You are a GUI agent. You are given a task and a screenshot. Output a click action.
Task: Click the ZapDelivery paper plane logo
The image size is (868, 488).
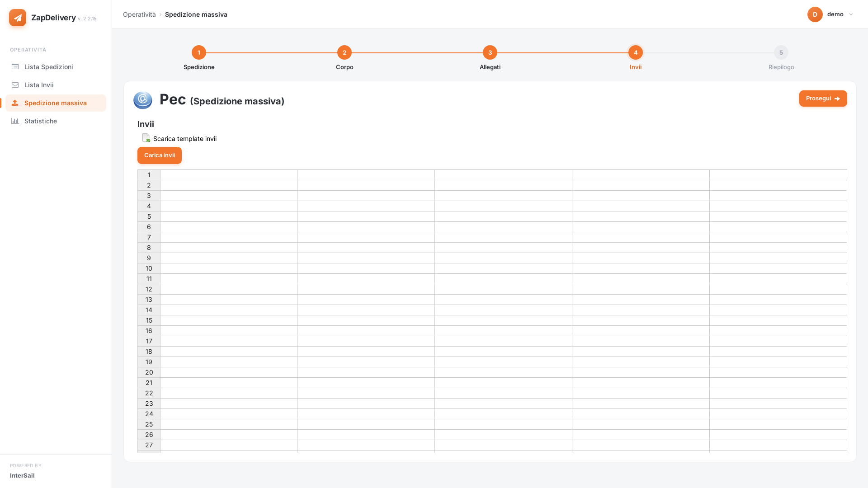(x=18, y=18)
